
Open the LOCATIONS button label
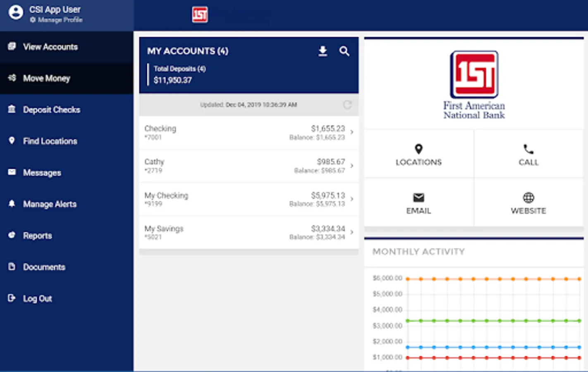click(418, 162)
